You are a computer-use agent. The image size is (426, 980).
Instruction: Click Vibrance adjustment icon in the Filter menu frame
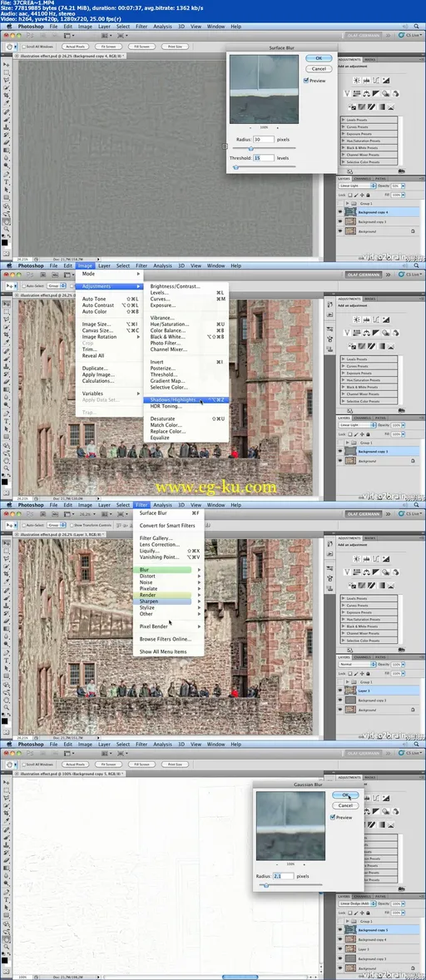(x=347, y=572)
